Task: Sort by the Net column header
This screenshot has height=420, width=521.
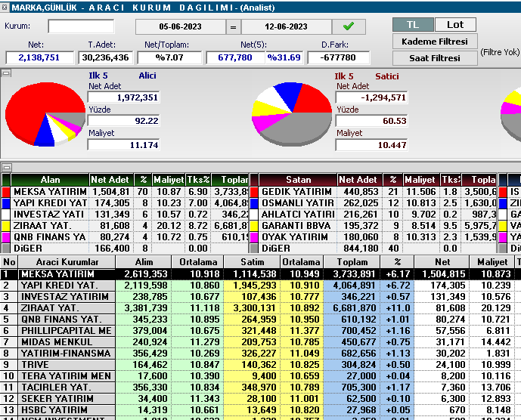Action: (442, 262)
